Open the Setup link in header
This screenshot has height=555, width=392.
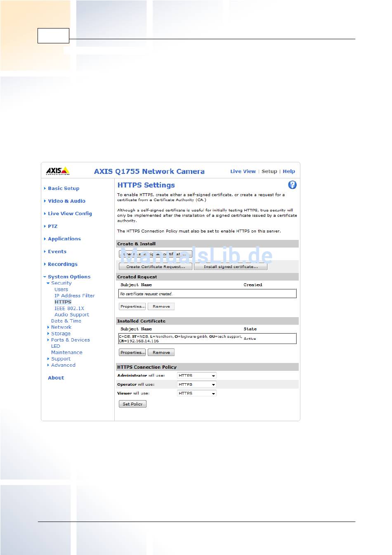269,171
